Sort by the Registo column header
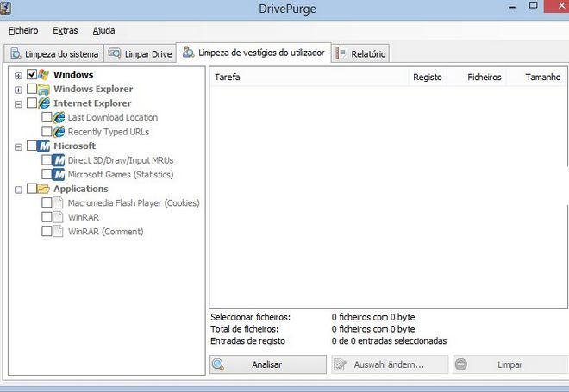The width and height of the screenshot is (569, 392). pos(428,78)
